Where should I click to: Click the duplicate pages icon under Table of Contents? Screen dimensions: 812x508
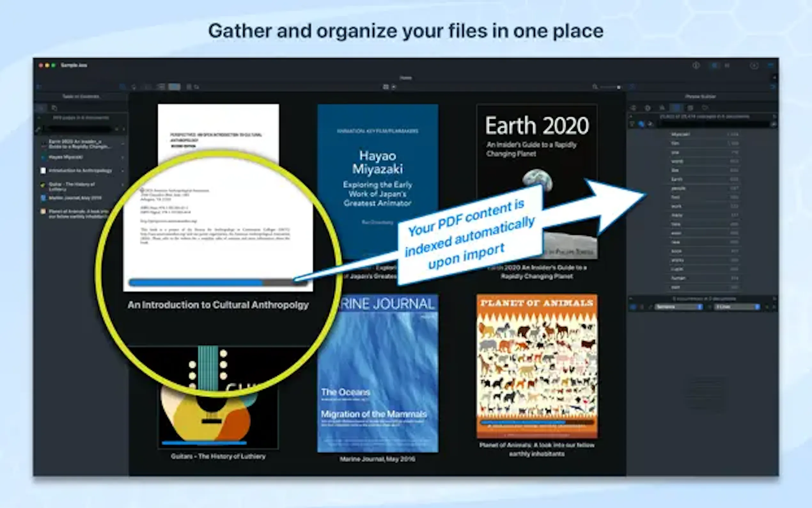click(54, 108)
